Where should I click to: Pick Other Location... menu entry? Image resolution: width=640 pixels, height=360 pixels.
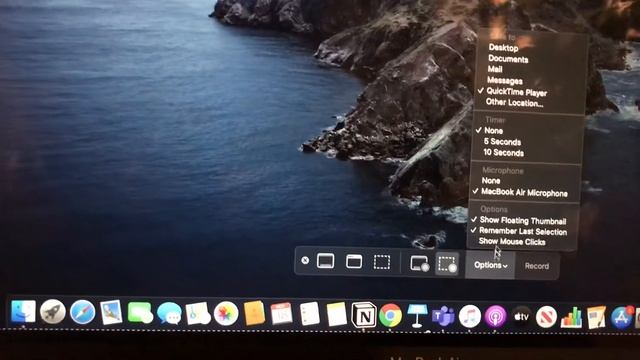tap(514, 102)
